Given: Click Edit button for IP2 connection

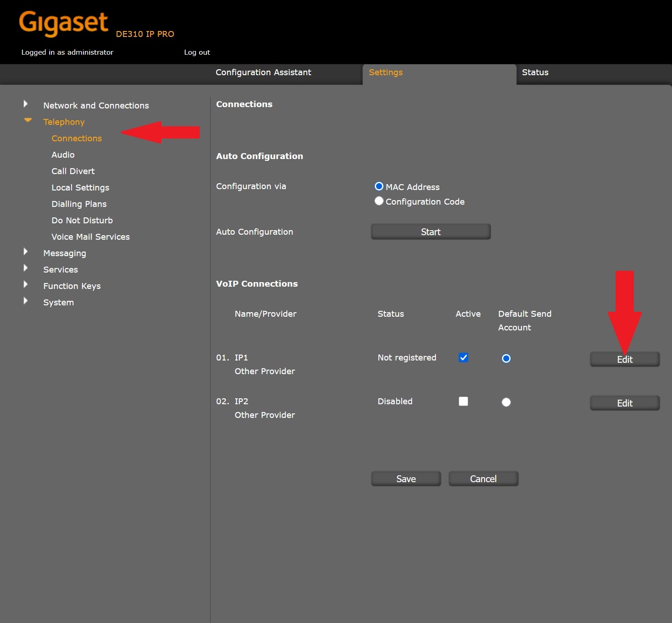Looking at the screenshot, I should click(x=625, y=403).
